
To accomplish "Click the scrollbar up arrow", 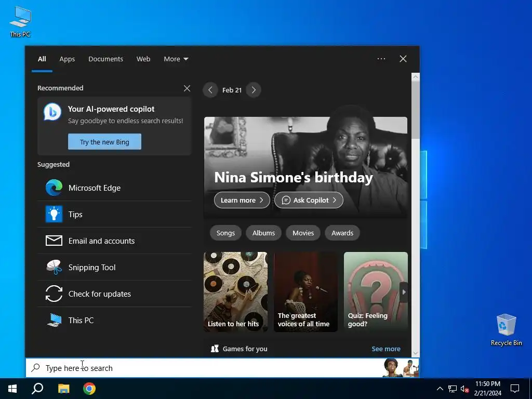I will pos(415,77).
